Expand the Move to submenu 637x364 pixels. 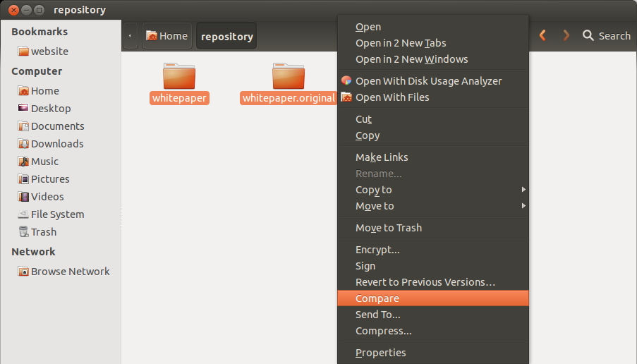[x=433, y=206]
